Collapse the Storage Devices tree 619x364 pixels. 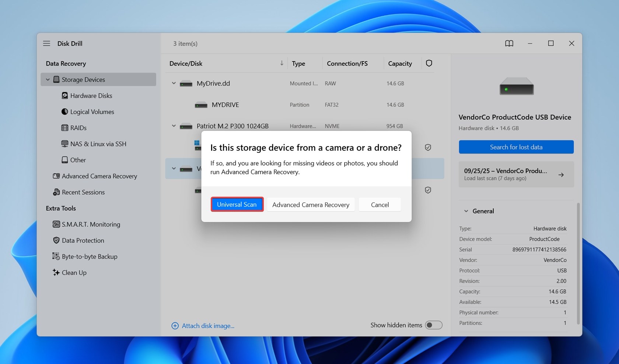[48, 79]
